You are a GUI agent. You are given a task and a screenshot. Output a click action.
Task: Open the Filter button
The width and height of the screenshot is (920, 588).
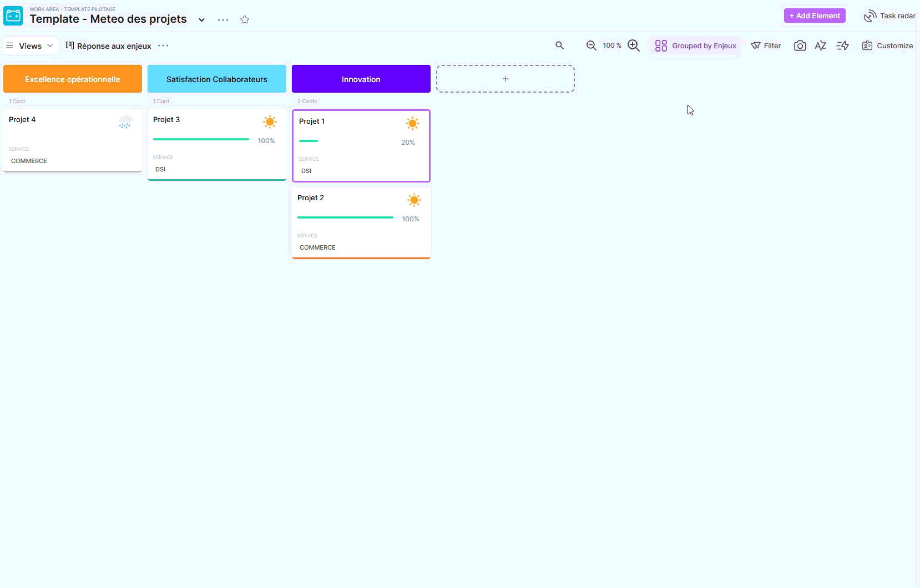(x=766, y=45)
